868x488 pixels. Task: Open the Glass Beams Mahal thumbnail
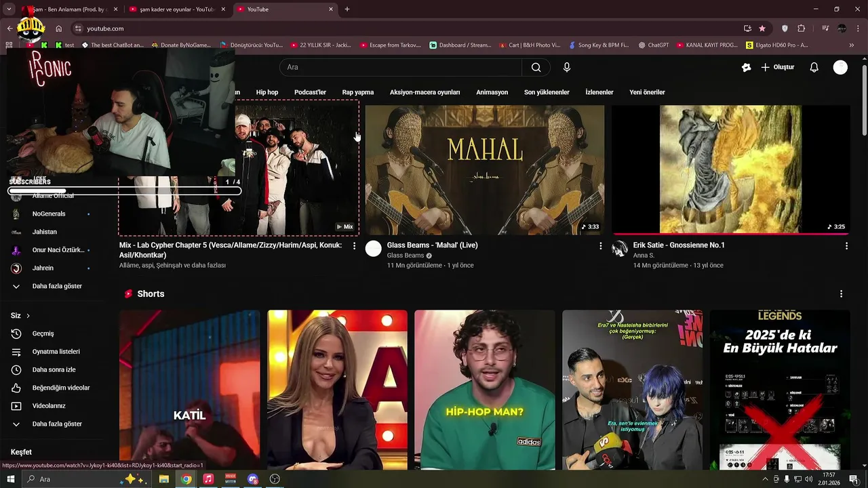485,169
